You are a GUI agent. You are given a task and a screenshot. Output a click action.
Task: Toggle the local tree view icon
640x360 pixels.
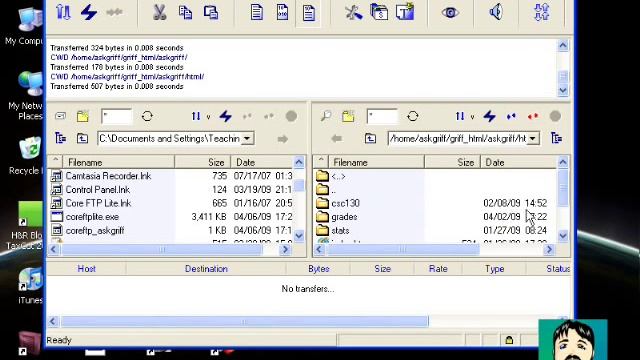[x=60, y=138]
